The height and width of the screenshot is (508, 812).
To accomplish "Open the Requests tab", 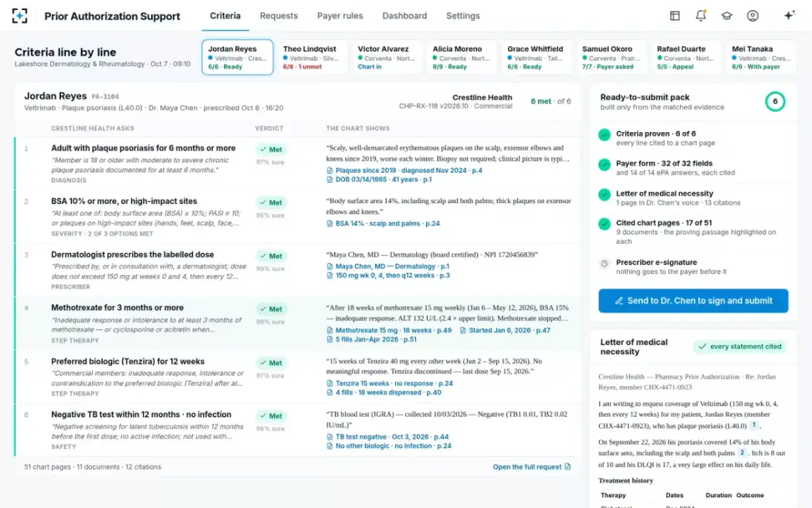I will coord(279,16).
